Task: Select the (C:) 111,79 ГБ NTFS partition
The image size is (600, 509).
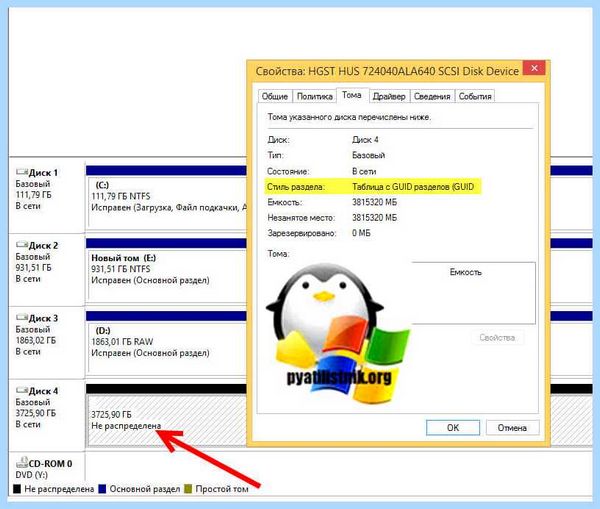Action: tap(167, 202)
